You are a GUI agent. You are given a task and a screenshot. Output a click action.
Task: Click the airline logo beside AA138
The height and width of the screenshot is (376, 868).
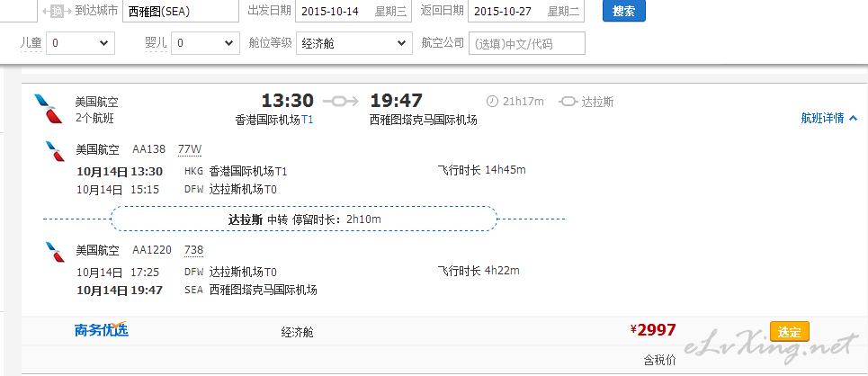(55, 151)
